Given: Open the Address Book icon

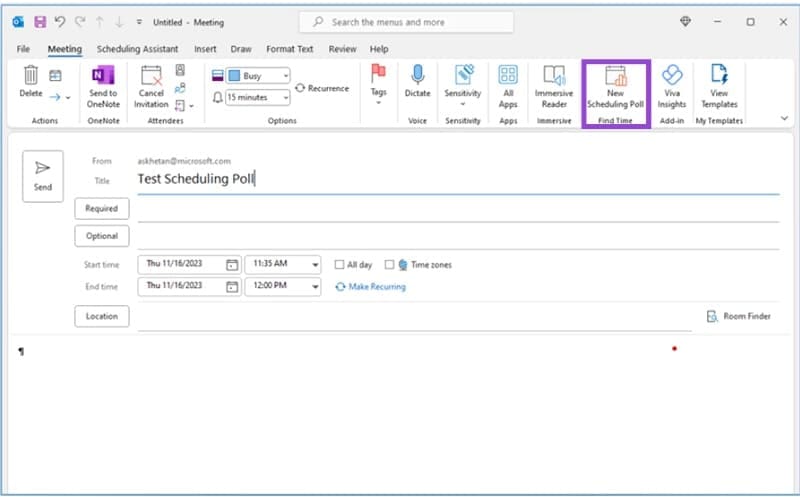Looking at the screenshot, I should pos(180,70).
